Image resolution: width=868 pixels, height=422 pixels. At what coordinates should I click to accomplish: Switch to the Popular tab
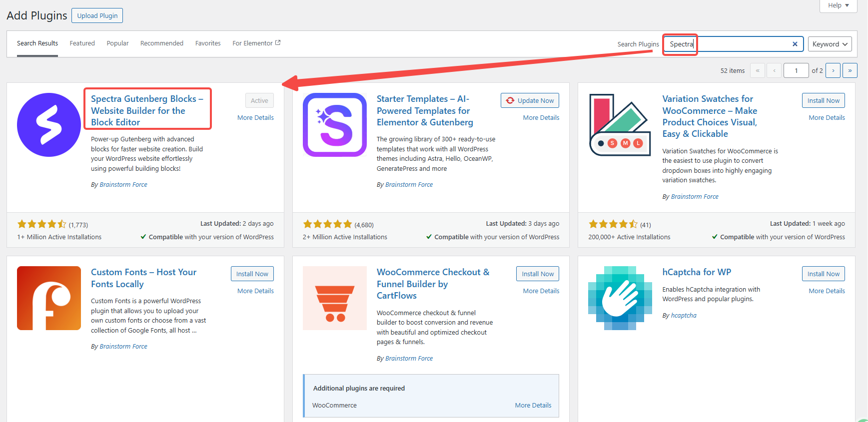[117, 43]
